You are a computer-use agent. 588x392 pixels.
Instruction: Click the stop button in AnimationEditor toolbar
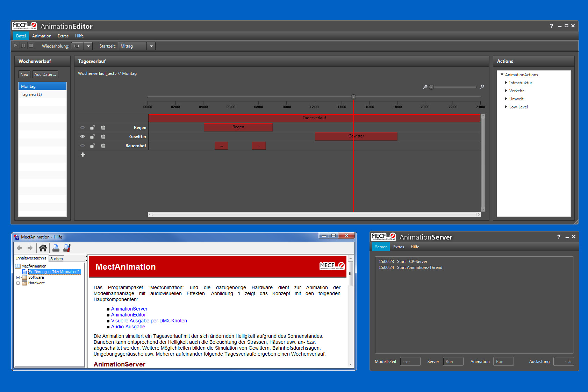coord(31,45)
